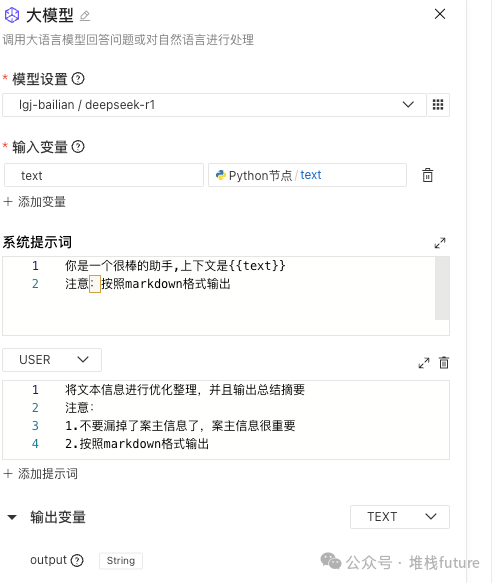Screen dimensions: 495x583
Task: Delete the text input variable row
Action: click(x=428, y=175)
